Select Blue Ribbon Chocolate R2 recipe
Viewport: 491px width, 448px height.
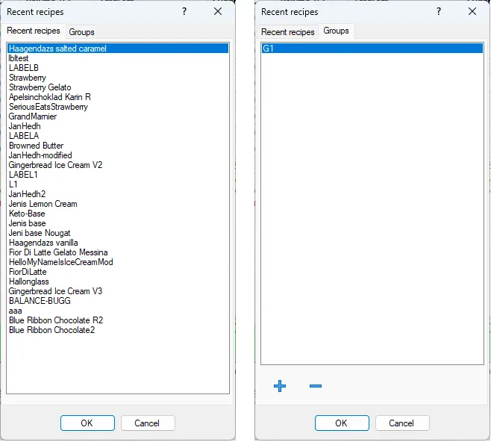pos(118,320)
